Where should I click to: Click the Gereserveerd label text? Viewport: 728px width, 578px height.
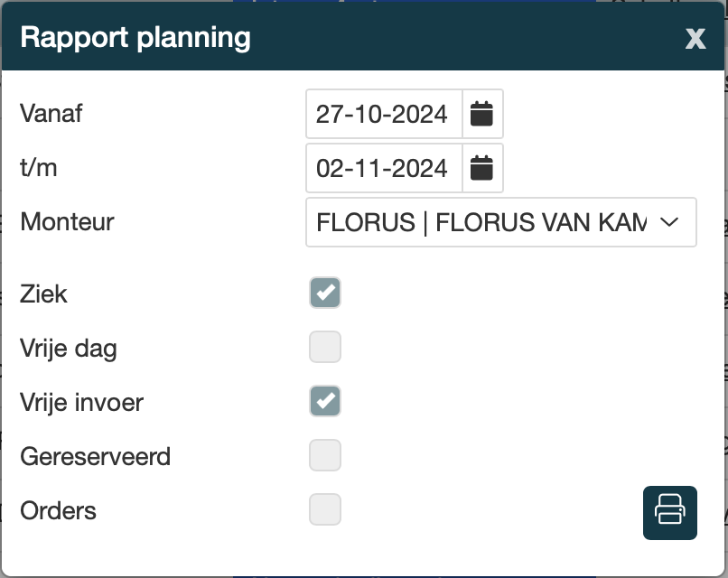click(95, 456)
